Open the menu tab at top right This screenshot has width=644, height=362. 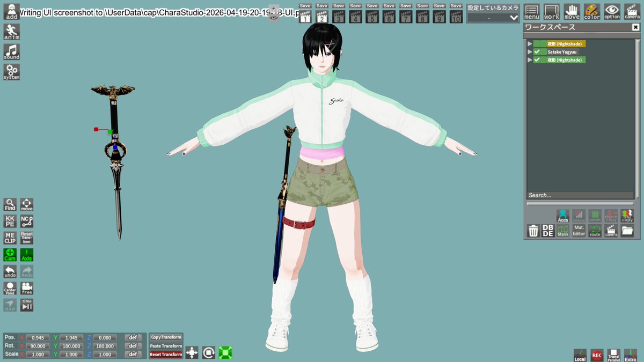point(532,12)
